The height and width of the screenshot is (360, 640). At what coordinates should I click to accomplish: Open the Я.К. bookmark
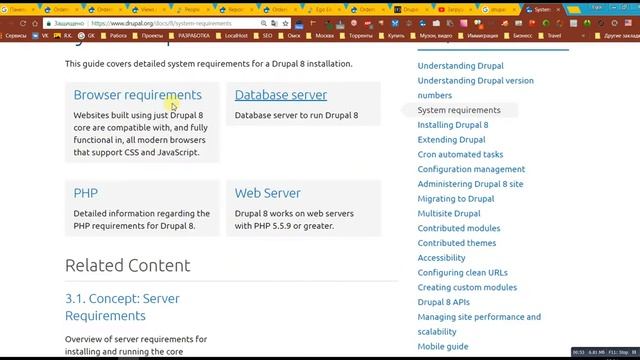[x=63, y=36]
